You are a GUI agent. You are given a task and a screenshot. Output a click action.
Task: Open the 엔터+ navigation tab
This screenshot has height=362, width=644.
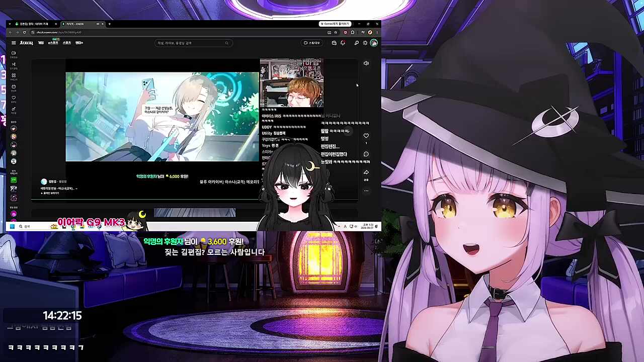79,43
